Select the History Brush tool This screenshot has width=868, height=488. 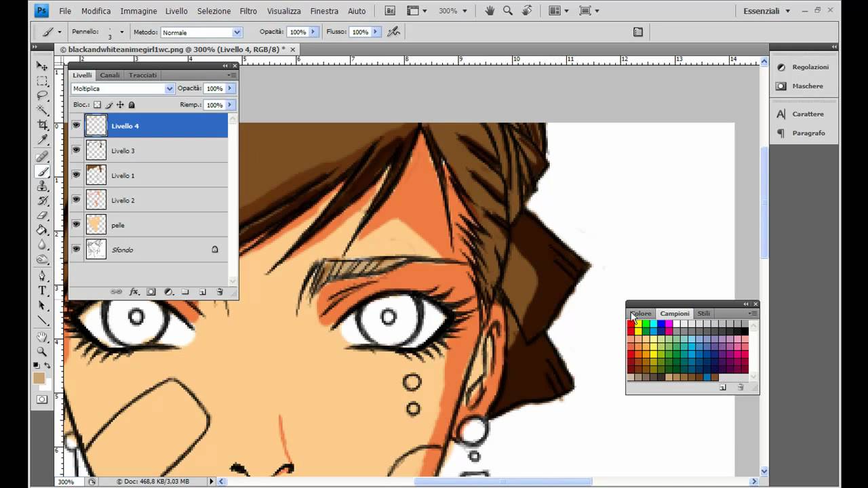(x=42, y=201)
